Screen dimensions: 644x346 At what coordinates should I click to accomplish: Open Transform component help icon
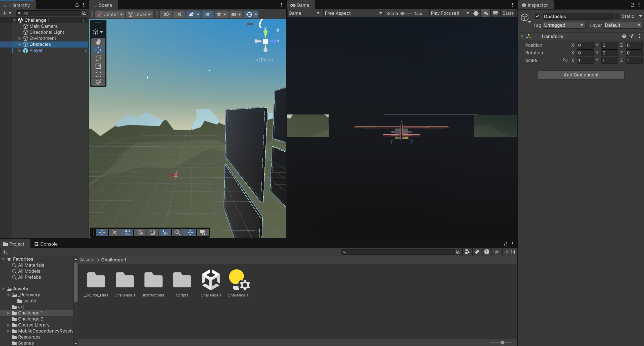click(x=624, y=36)
